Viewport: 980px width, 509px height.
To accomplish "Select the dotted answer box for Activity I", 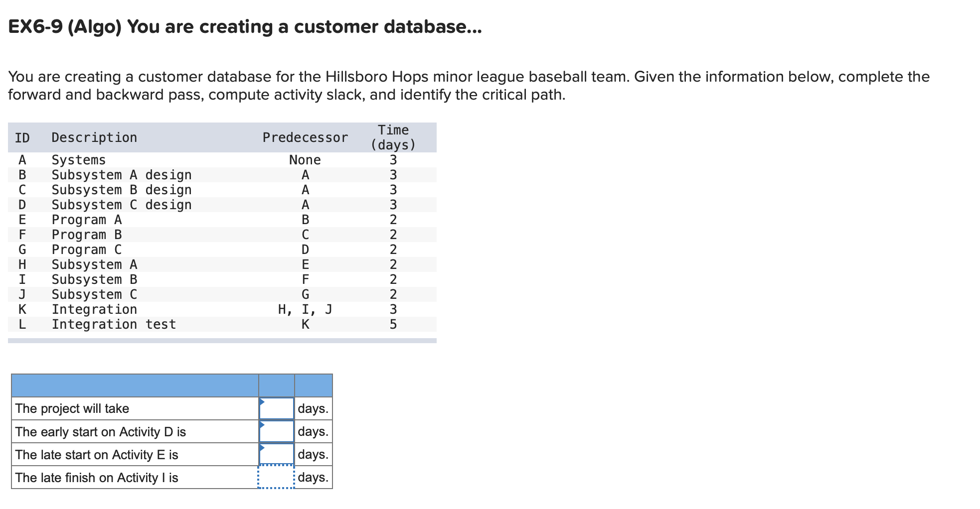I will tap(276, 477).
